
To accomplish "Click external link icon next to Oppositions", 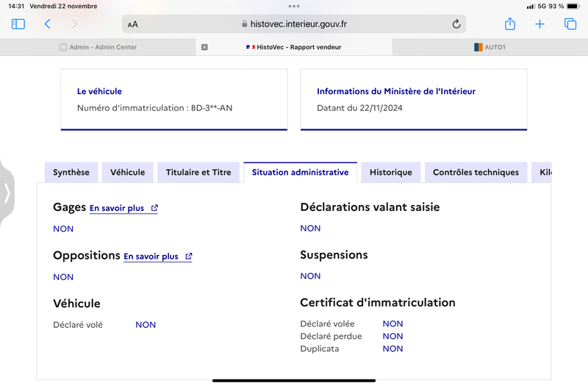I will pyautogui.click(x=189, y=256).
